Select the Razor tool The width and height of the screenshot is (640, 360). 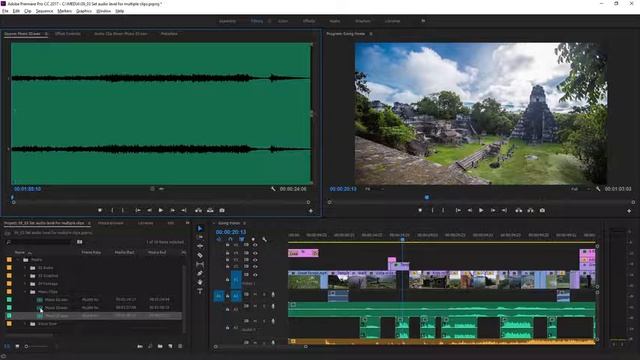tap(200, 255)
